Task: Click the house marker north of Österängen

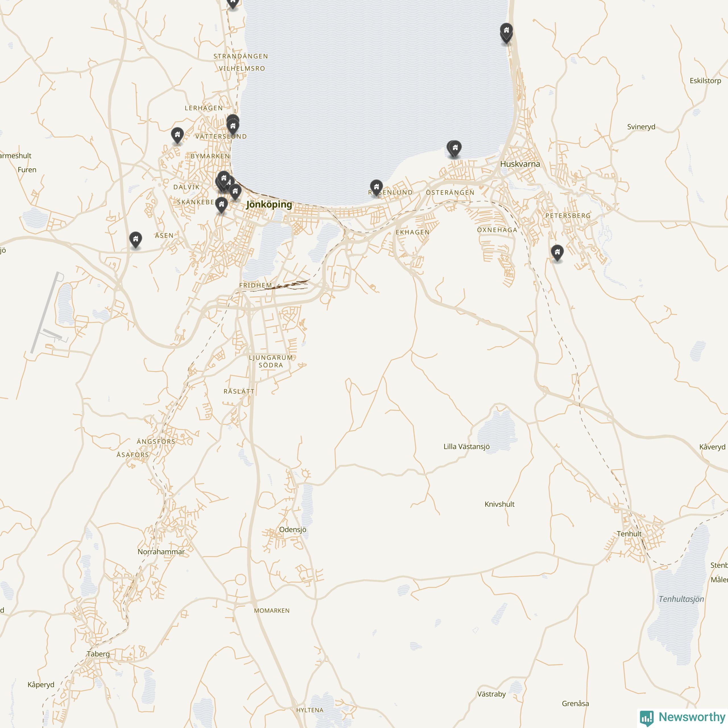Action: click(x=455, y=148)
